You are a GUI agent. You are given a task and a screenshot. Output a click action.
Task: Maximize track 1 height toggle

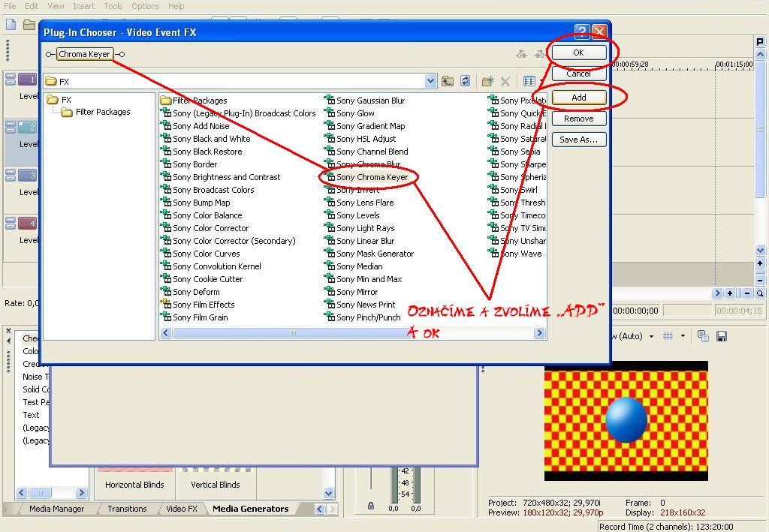11,83
